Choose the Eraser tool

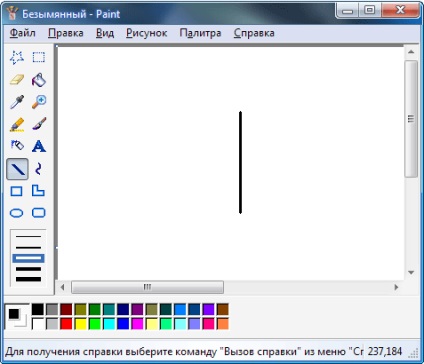17,80
